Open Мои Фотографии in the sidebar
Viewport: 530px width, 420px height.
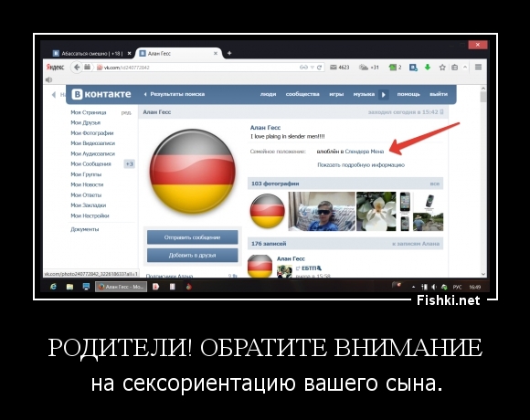pos(92,133)
